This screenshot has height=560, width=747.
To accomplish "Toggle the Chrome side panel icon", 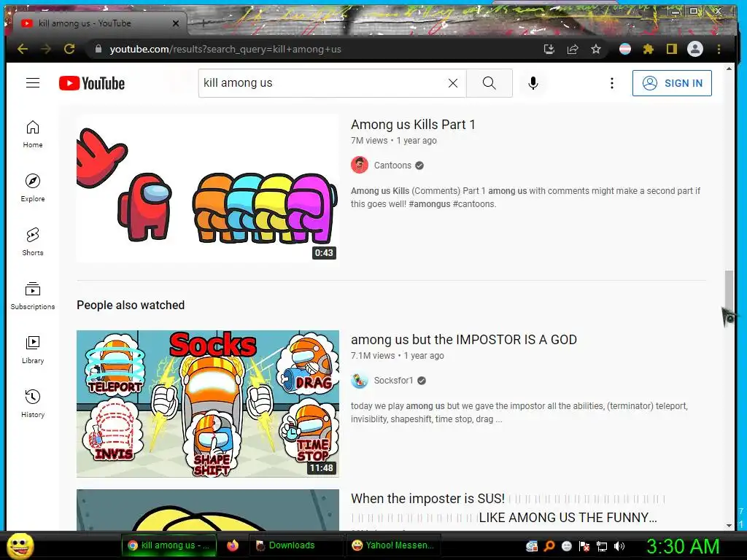I will (672, 49).
